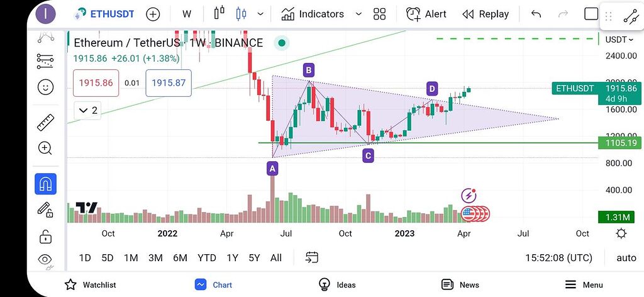
Task: Expand the collapsed legend showing 2
Action: tap(87, 111)
